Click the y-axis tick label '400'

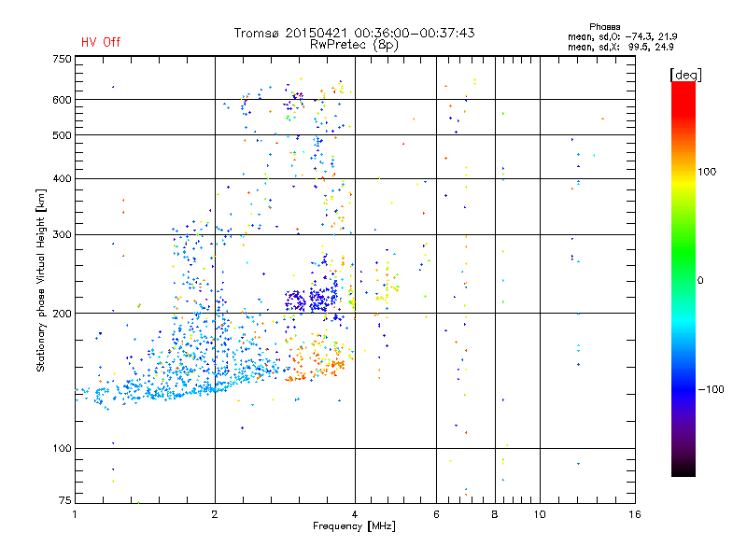pos(62,178)
